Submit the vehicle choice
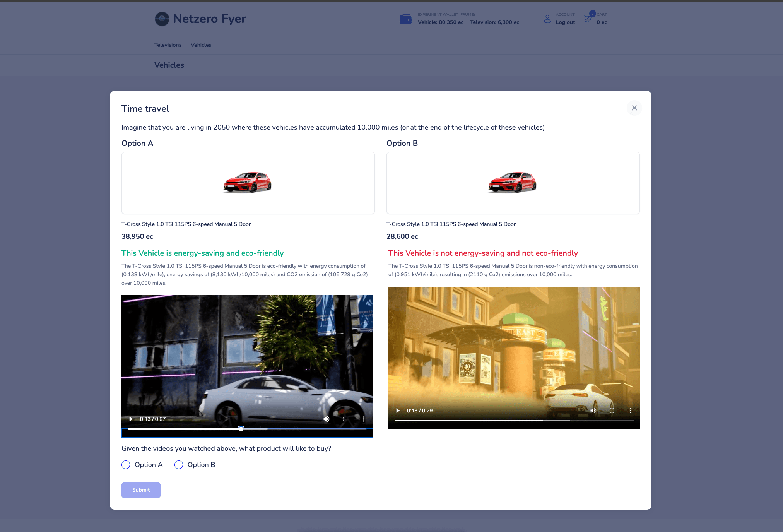This screenshot has width=783, height=532. (x=141, y=490)
